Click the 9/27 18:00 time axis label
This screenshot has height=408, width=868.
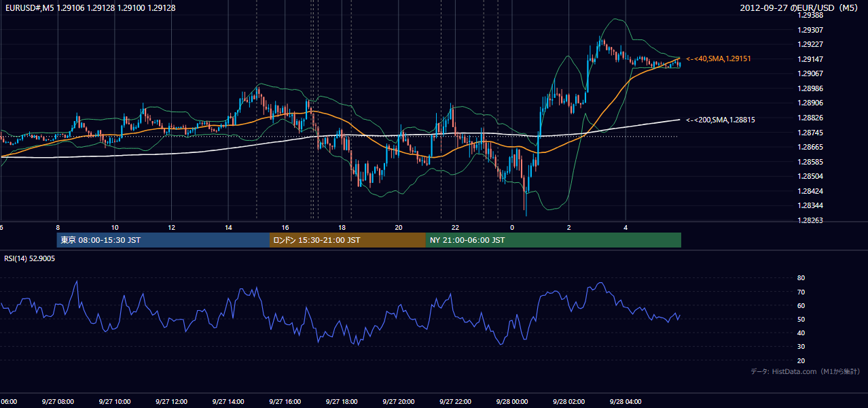(x=342, y=402)
